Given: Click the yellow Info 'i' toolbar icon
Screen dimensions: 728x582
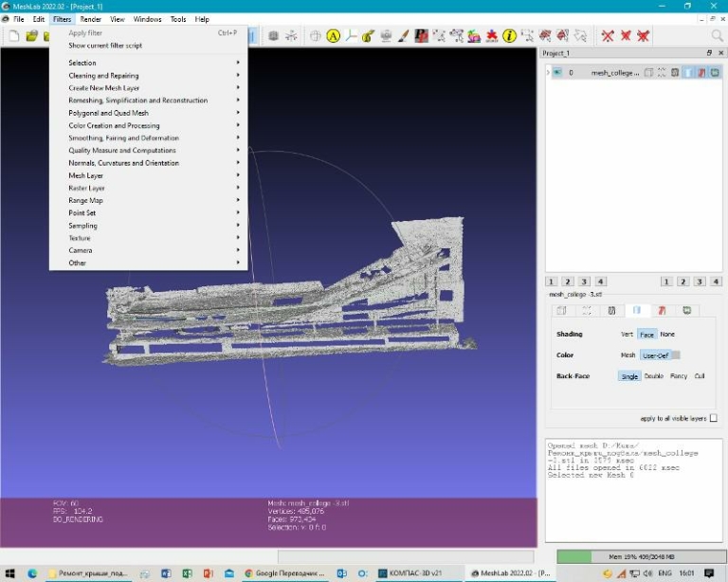Looking at the screenshot, I should pyautogui.click(x=509, y=36).
